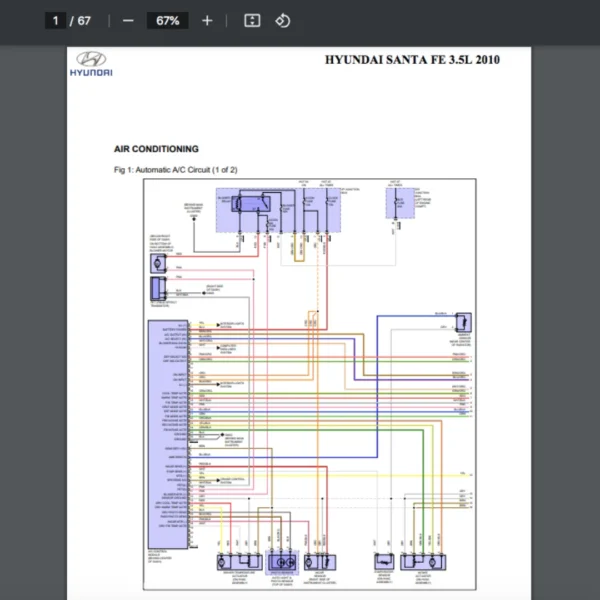Click the HYUNDAI SANTA FE 3.5L 2010 title

(412, 60)
